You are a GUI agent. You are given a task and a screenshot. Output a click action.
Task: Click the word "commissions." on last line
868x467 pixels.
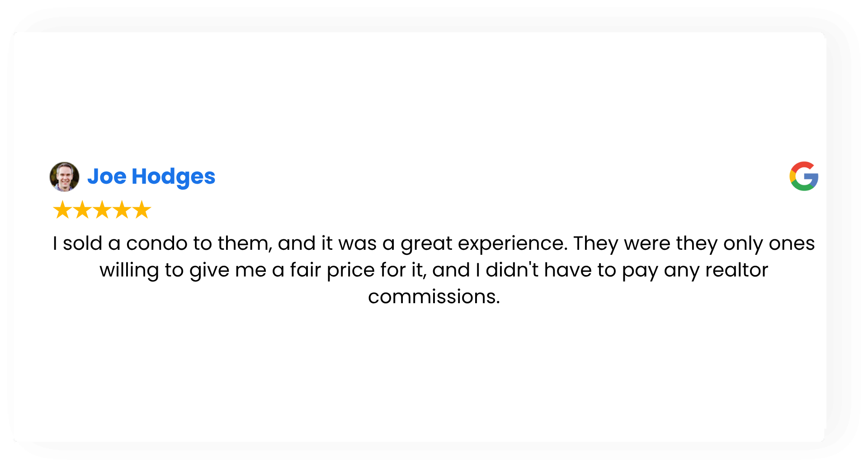(434, 297)
